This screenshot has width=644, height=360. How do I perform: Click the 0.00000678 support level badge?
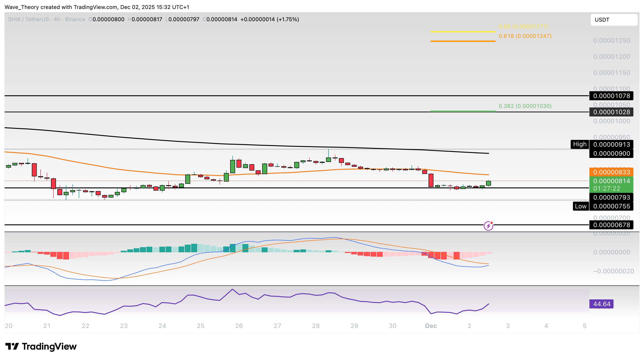[611, 225]
